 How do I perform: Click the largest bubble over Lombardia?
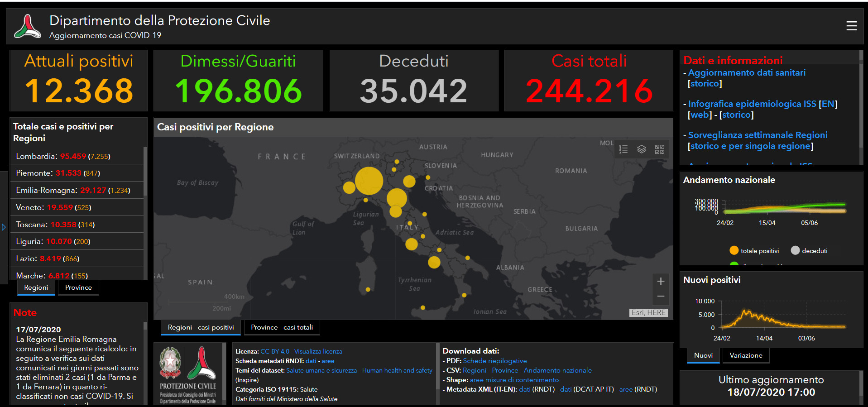pos(369,181)
